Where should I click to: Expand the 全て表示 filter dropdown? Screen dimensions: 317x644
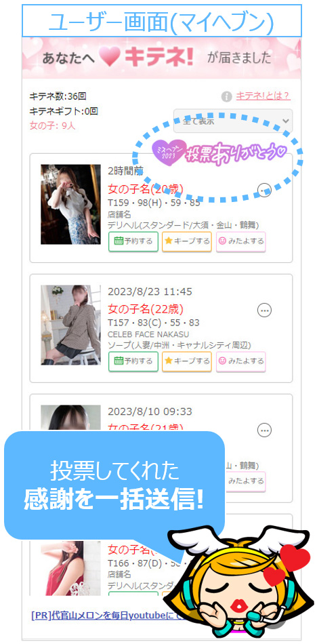pyautogui.click(x=233, y=121)
